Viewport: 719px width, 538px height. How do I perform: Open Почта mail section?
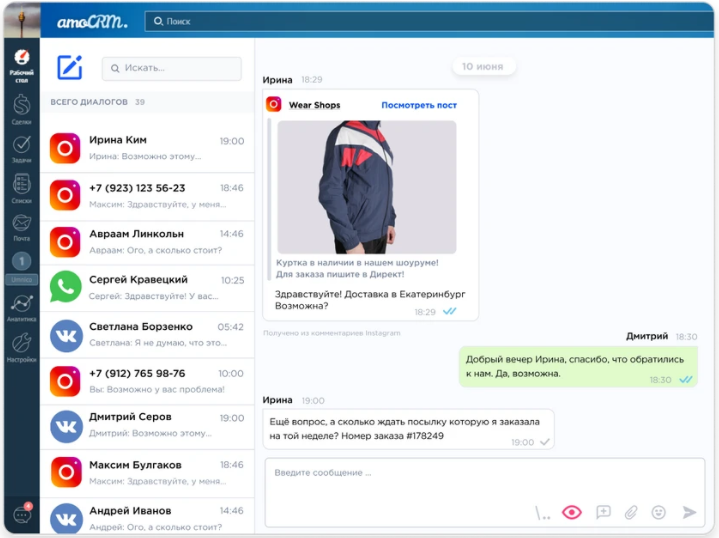(22, 227)
